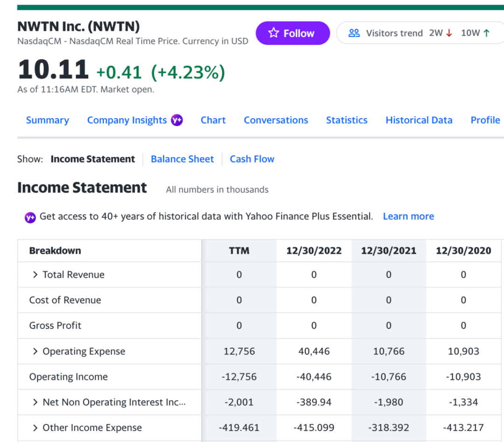
Task: Click the 12/30/2020 column header
Action: 463,251
